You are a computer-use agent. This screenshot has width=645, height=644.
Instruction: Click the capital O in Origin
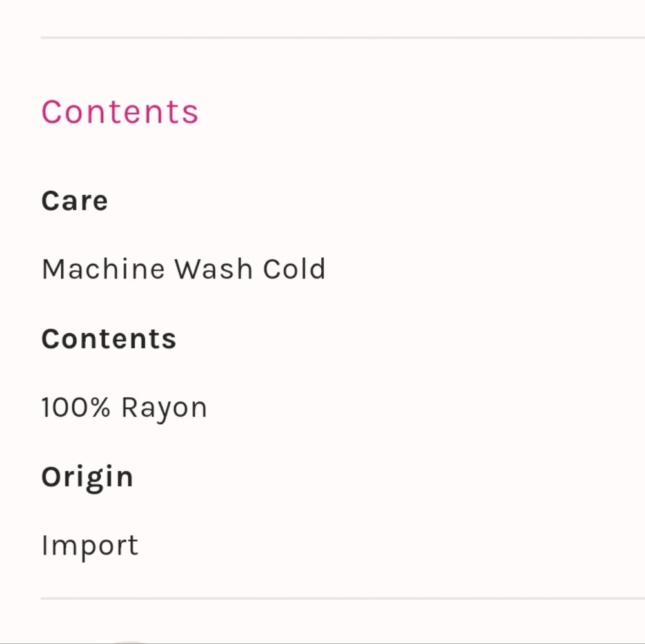(x=52, y=477)
